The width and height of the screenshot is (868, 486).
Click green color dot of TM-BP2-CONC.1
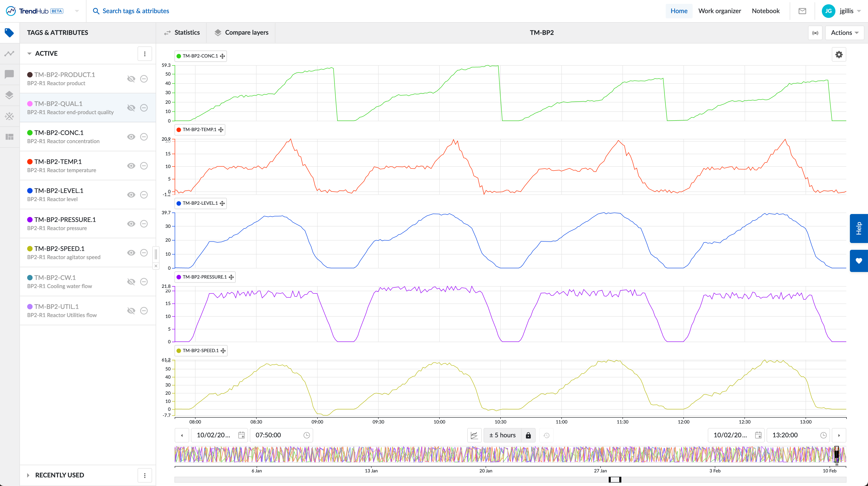point(30,133)
